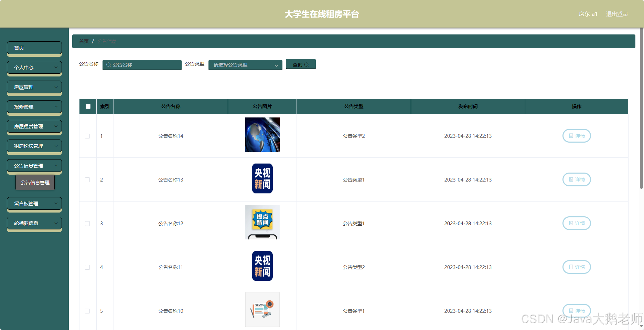
Task: Click the 央视新闻 image of 公告名称13
Action: (262, 178)
